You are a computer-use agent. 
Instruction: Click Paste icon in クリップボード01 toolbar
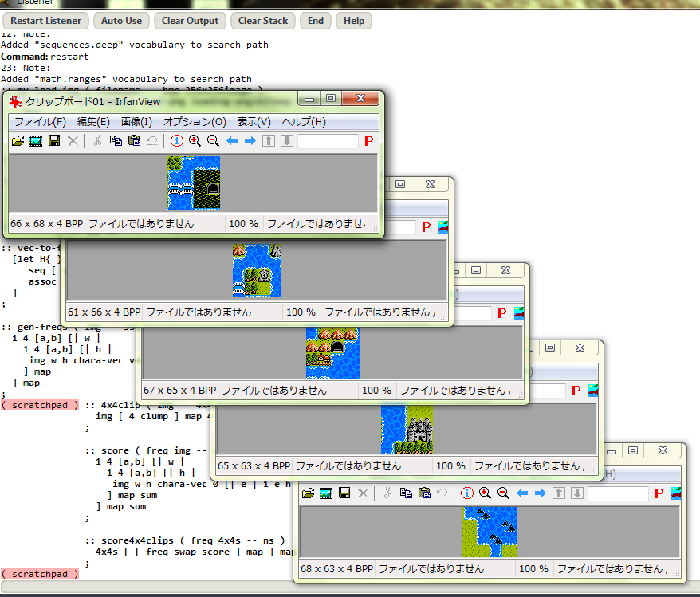tap(134, 141)
